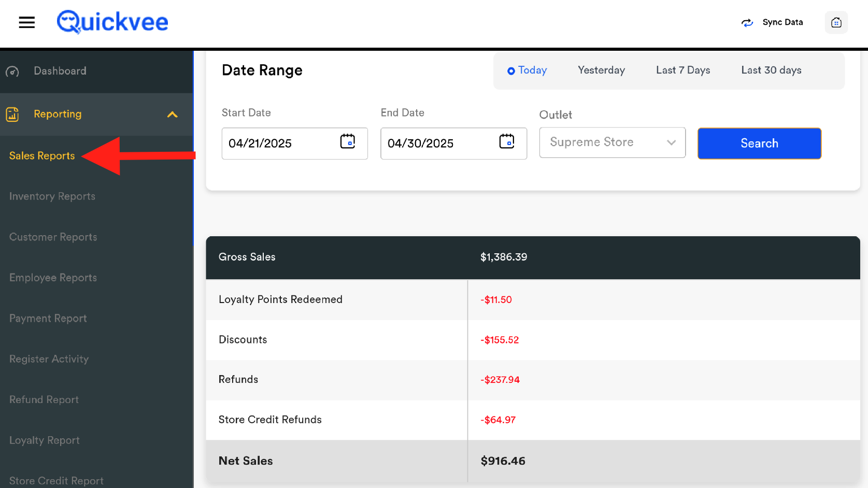868x488 pixels.
Task: Collapse the Reporting section chevron
Action: click(x=173, y=114)
